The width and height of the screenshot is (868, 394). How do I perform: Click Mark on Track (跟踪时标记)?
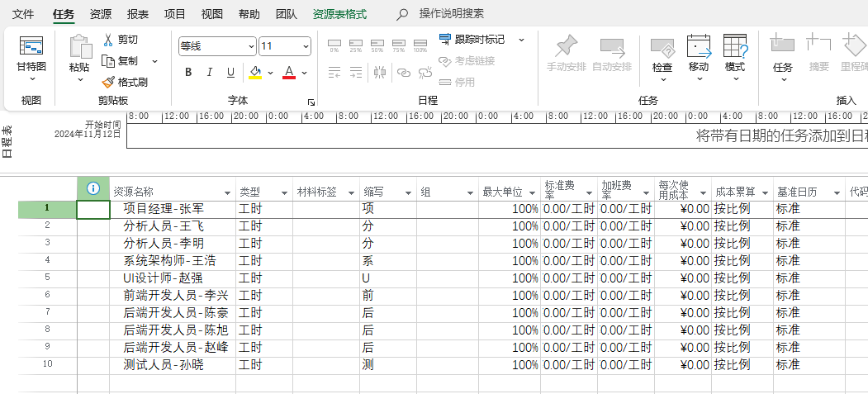pyautogui.click(x=472, y=40)
